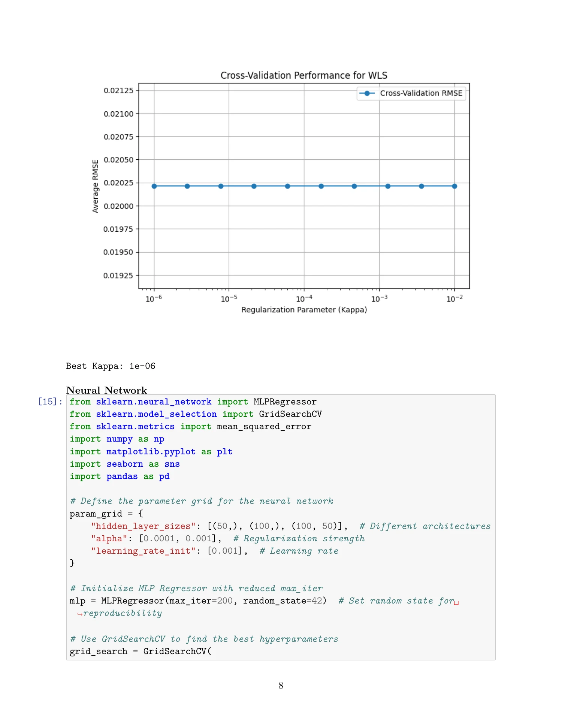
Task: Click the "import matplotlib.pyplot as plt" line
Action: tap(151, 452)
